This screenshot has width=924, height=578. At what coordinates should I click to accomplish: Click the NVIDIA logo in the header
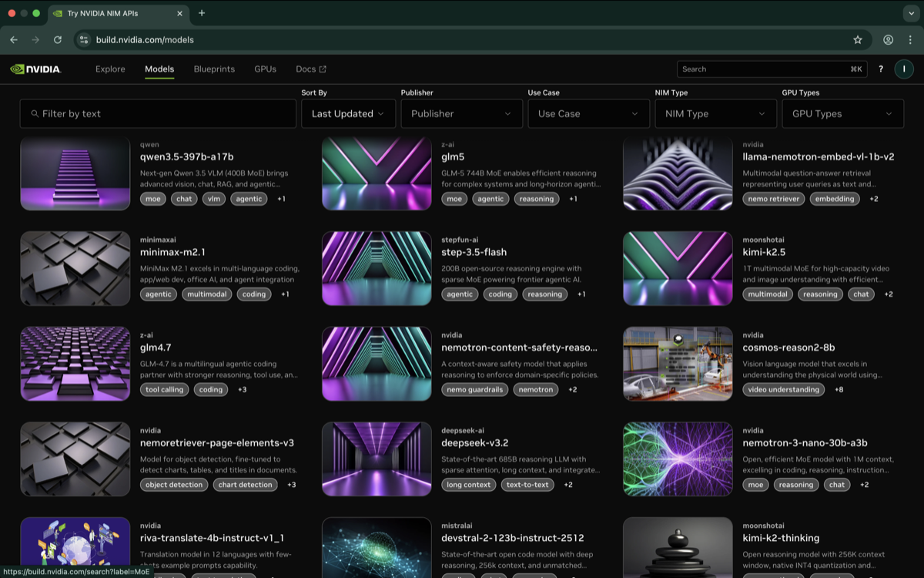click(x=35, y=69)
